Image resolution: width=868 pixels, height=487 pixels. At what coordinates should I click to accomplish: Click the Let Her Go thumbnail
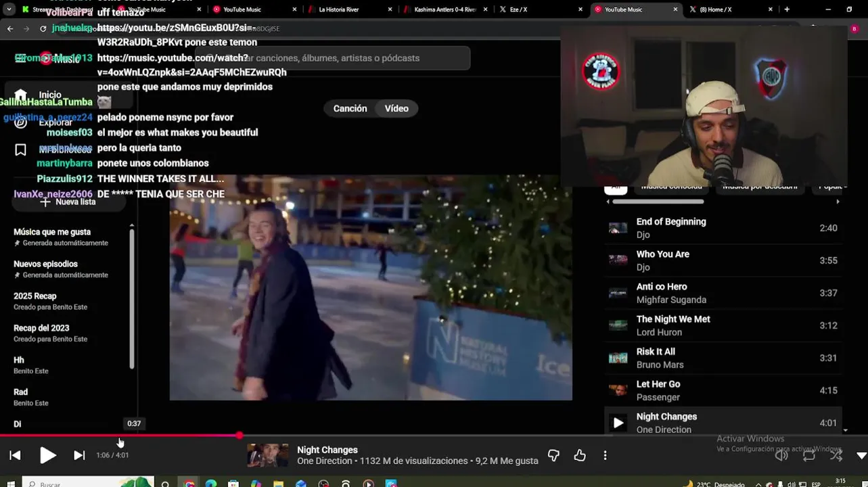click(618, 390)
